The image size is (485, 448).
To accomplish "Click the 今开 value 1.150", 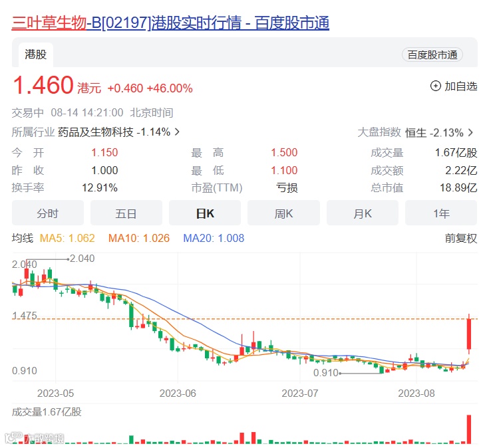I will point(104,152).
